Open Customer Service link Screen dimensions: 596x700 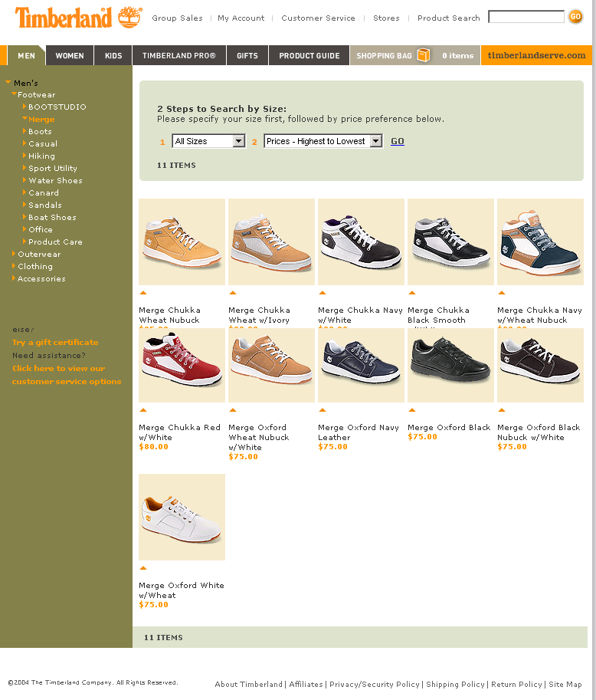pyautogui.click(x=318, y=18)
